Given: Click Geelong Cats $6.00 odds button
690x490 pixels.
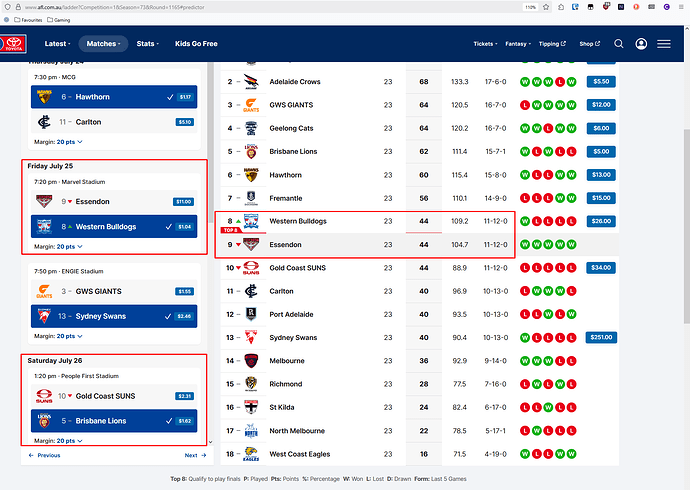Looking at the screenshot, I should pyautogui.click(x=601, y=128).
